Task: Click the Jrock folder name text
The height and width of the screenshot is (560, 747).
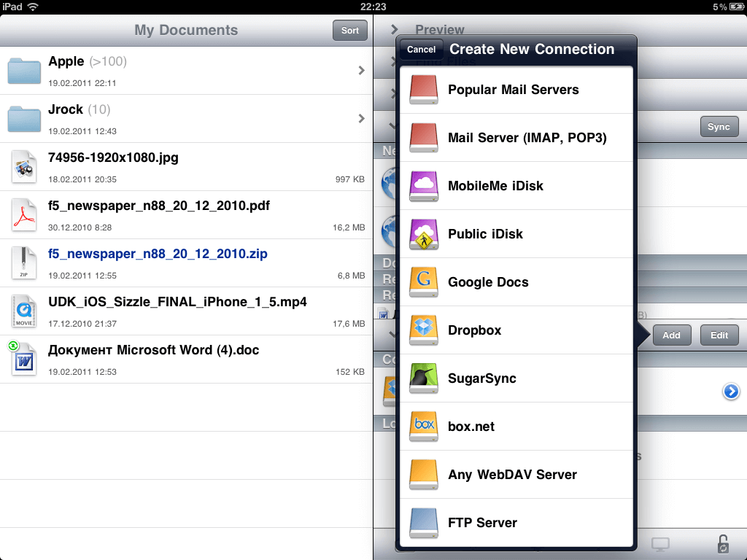Action: click(x=66, y=109)
